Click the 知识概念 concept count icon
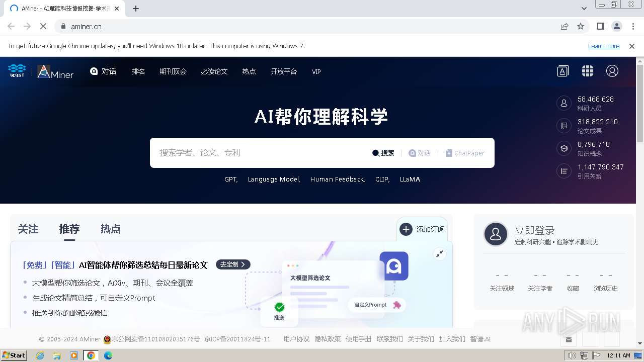The height and width of the screenshot is (362, 644). [564, 148]
